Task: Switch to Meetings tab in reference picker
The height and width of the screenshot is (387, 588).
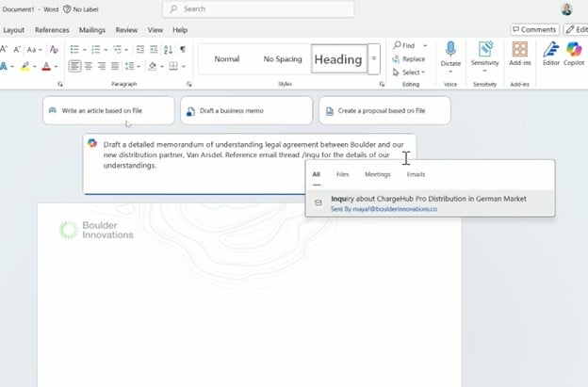Action: coord(378,174)
